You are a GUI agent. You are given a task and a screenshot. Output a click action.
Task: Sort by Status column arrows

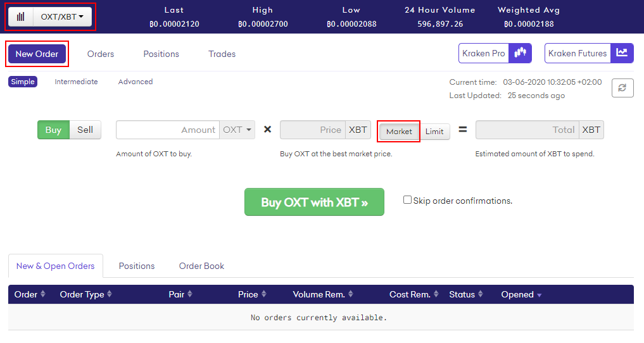[480, 294]
